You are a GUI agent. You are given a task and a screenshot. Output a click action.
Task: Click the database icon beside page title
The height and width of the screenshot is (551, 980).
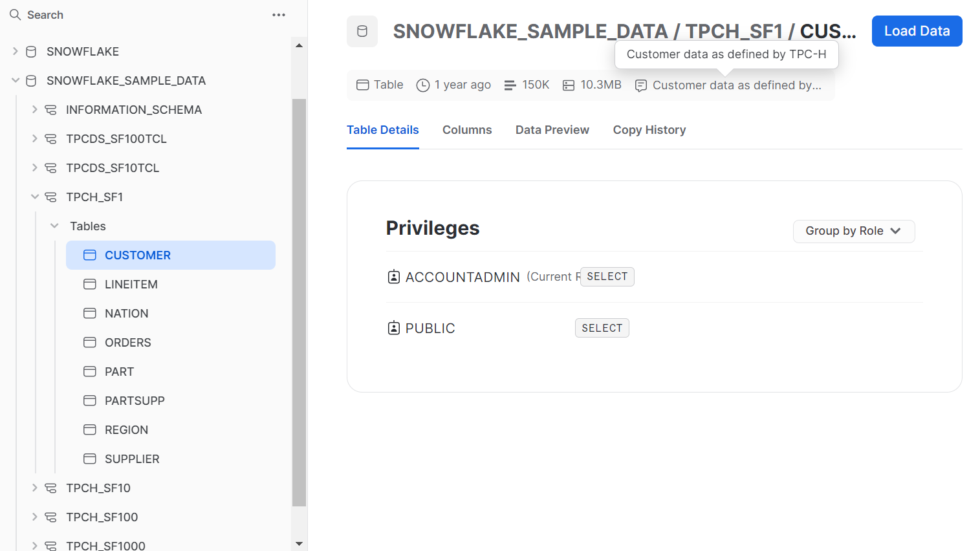click(x=362, y=31)
